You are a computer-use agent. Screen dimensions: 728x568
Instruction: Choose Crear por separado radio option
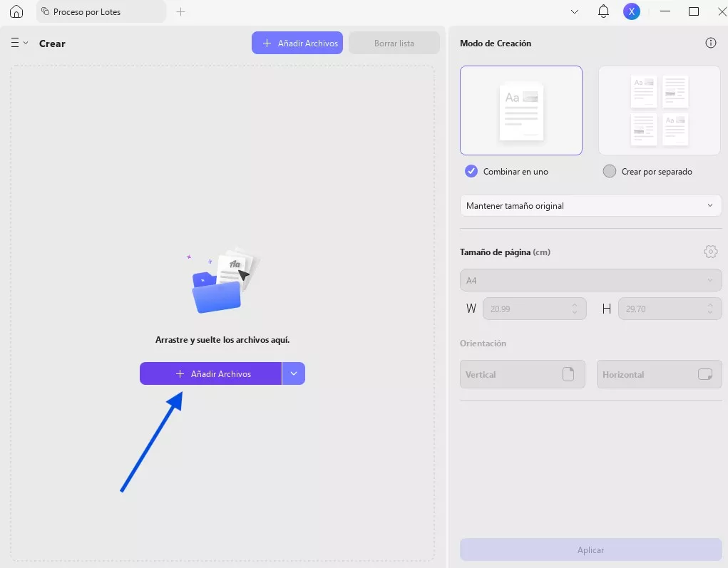pos(609,171)
